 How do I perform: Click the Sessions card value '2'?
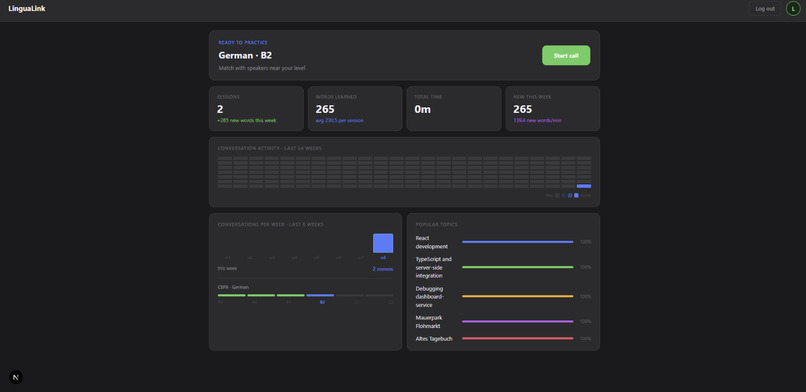220,109
